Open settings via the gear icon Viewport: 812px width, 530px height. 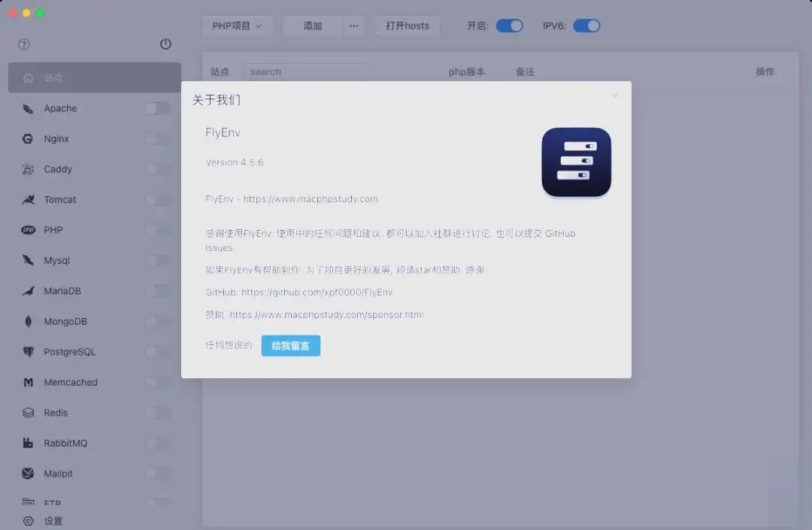click(28, 521)
